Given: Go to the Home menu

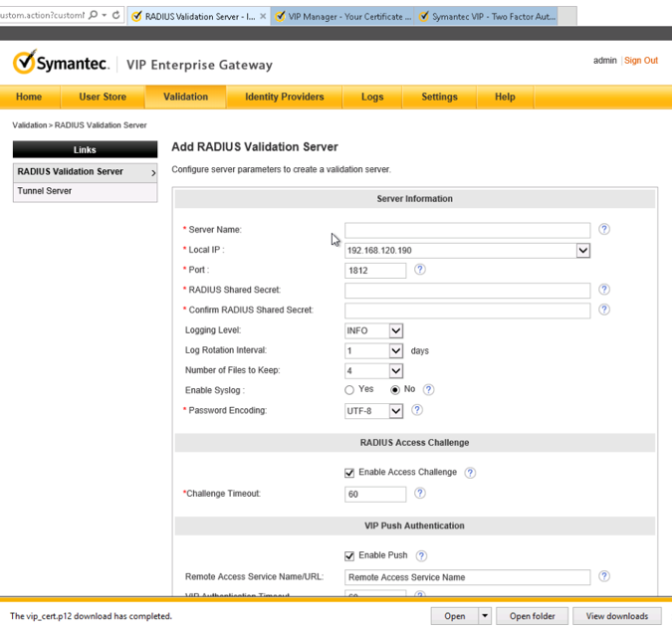Looking at the screenshot, I should click(29, 97).
